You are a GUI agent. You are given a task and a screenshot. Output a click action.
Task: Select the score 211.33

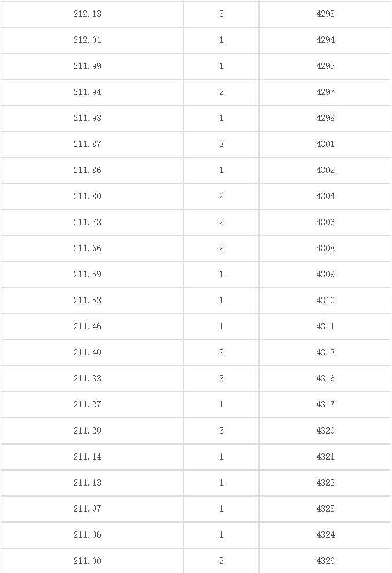pyautogui.click(x=87, y=379)
